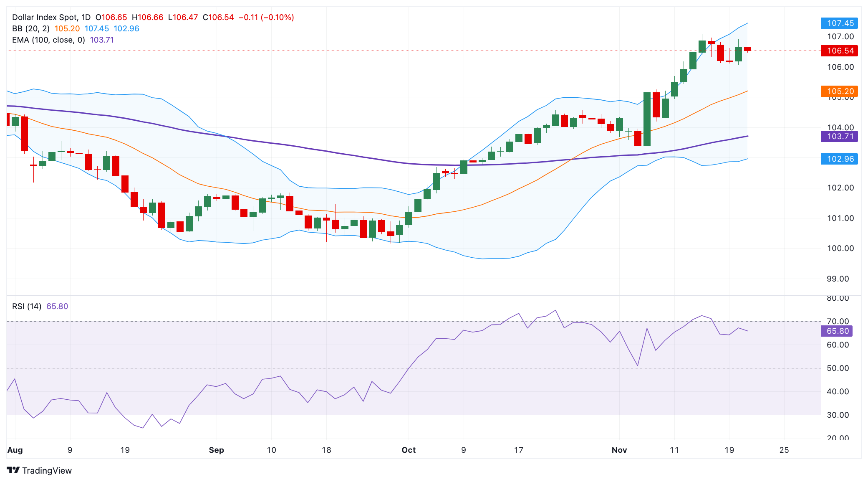Click the orange 105.20 basis price tag
This screenshot has height=482, width=868.
pos(840,91)
